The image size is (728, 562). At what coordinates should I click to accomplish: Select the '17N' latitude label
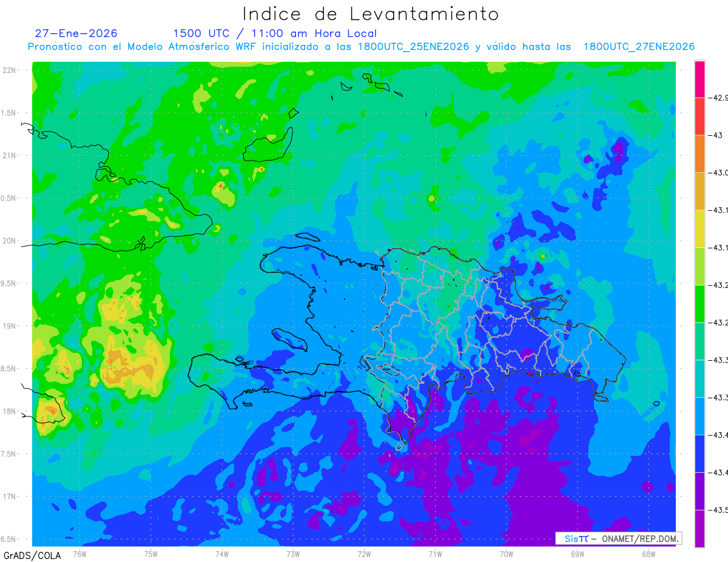click(x=8, y=497)
